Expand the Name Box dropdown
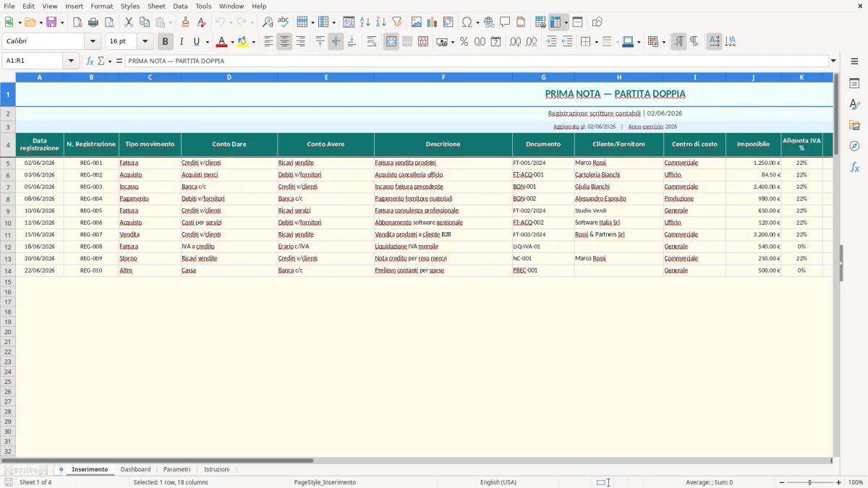Screen dimensions: 868x488 [x=71, y=61]
